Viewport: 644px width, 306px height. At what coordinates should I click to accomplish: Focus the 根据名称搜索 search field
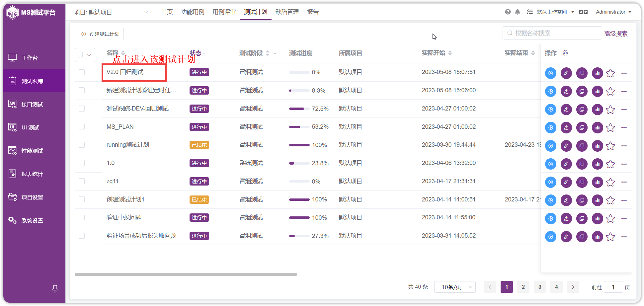click(552, 33)
